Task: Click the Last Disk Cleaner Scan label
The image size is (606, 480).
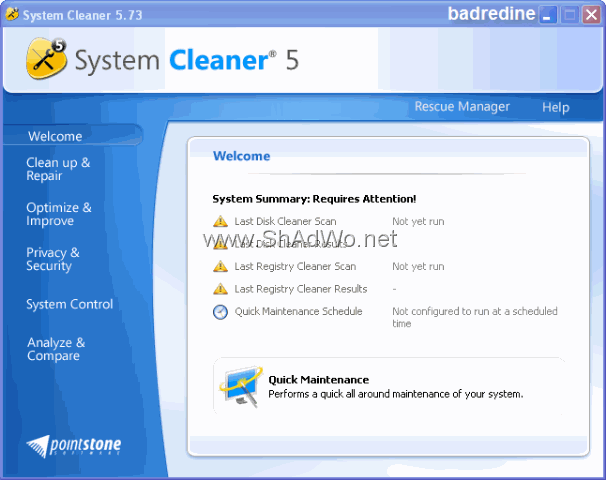Action: tap(285, 221)
